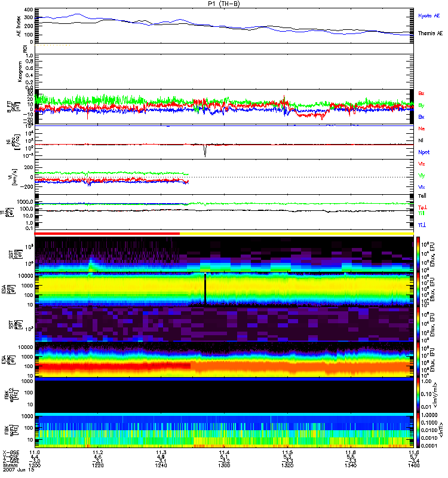Click the yellow segment of the status bar
448x478 pixels.
(x=296, y=234)
